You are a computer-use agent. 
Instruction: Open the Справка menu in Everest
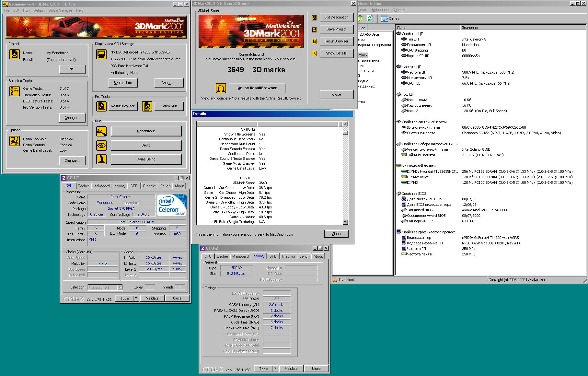click(399, 10)
